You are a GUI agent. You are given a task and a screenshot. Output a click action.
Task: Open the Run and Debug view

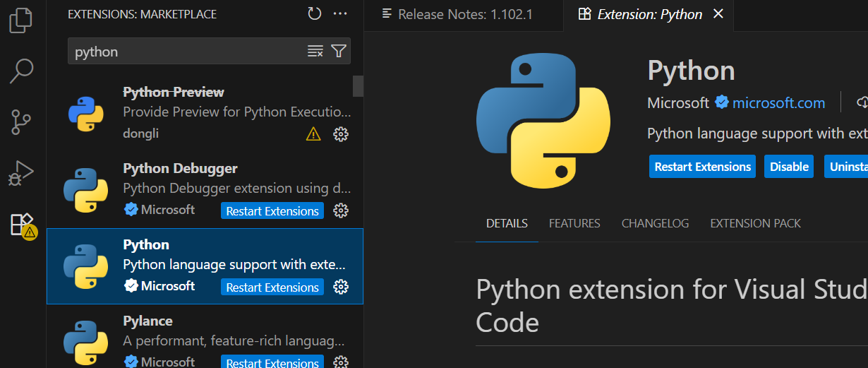(22, 173)
